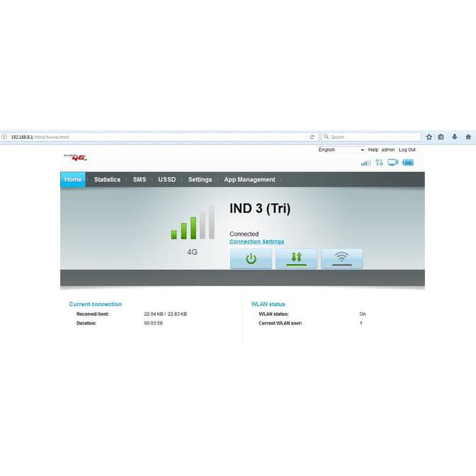The width and height of the screenshot is (476, 476).
Task: Open the SMS tab
Action: tap(140, 179)
